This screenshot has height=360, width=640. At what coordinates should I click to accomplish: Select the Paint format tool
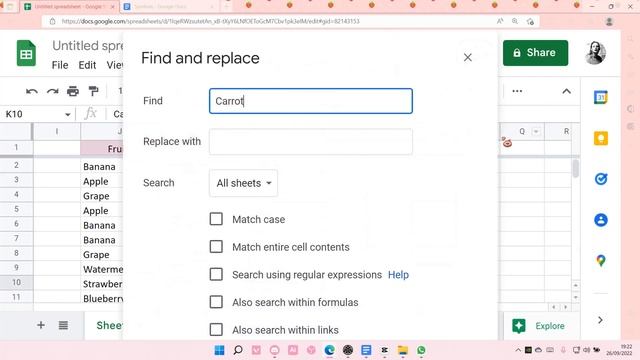point(93,91)
